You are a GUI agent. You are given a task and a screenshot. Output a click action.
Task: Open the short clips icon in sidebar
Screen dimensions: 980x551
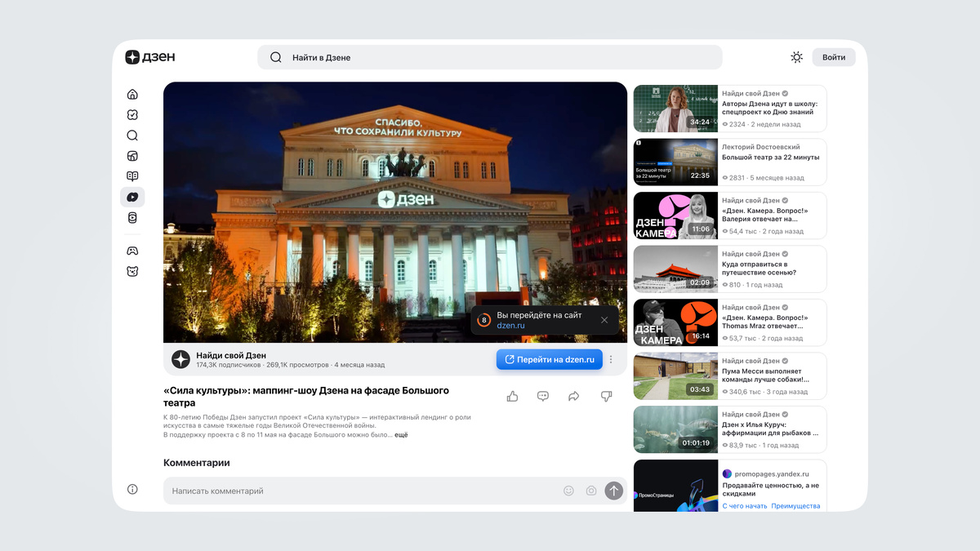click(x=132, y=217)
